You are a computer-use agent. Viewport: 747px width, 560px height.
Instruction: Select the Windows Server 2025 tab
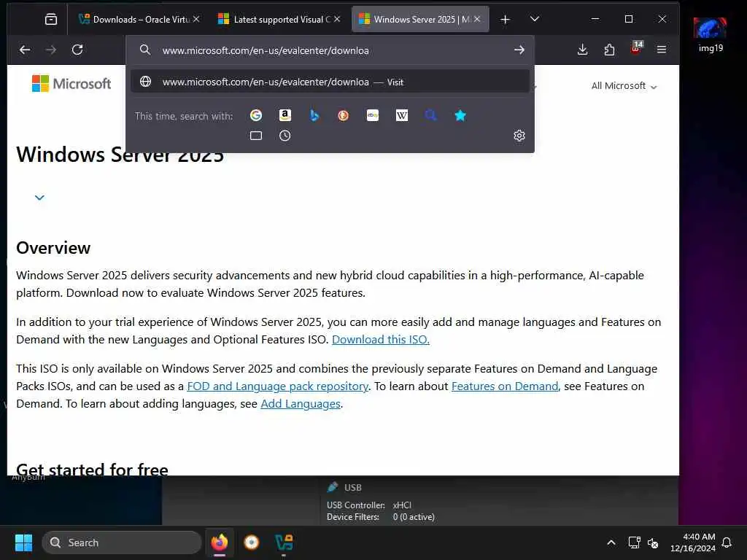coord(420,19)
